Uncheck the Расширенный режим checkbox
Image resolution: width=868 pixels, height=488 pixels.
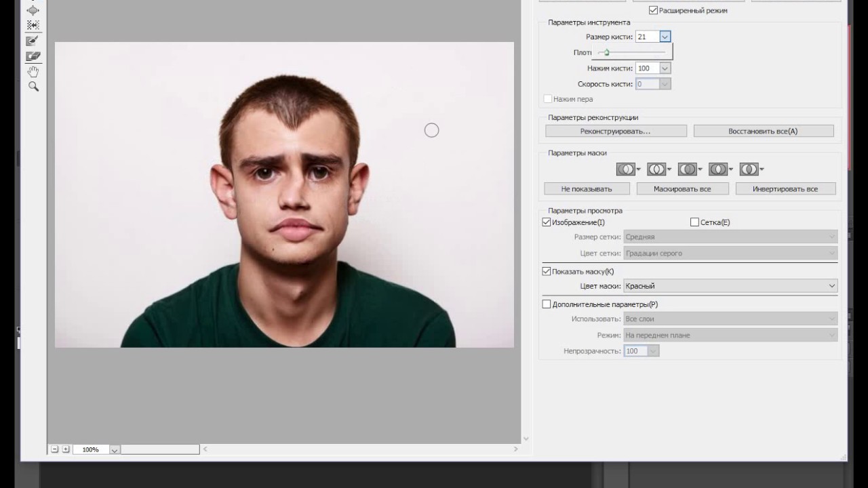click(653, 10)
